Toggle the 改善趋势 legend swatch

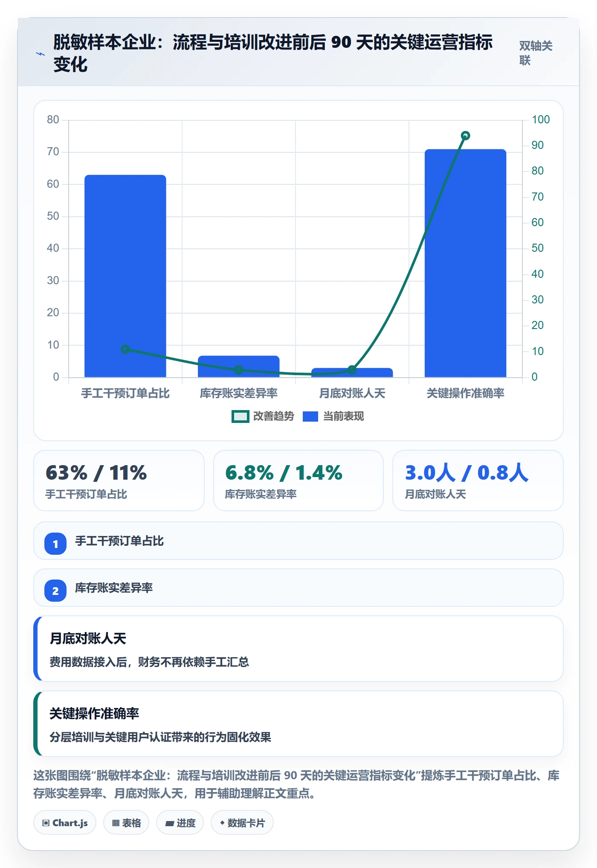click(x=240, y=417)
